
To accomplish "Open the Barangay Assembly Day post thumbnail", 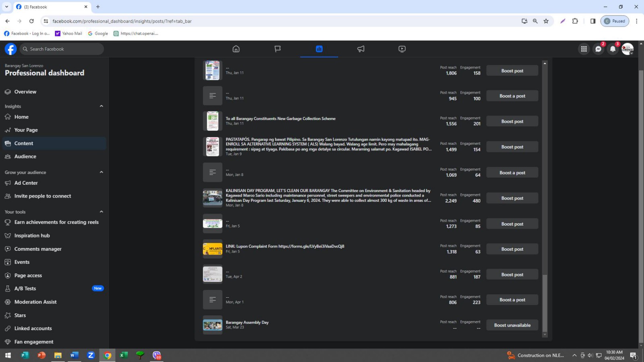I will (213, 325).
